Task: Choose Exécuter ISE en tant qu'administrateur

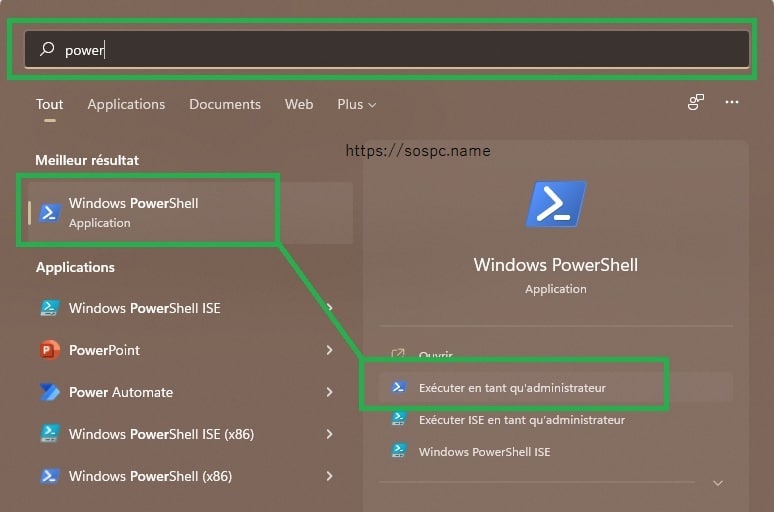Action: 522,420
